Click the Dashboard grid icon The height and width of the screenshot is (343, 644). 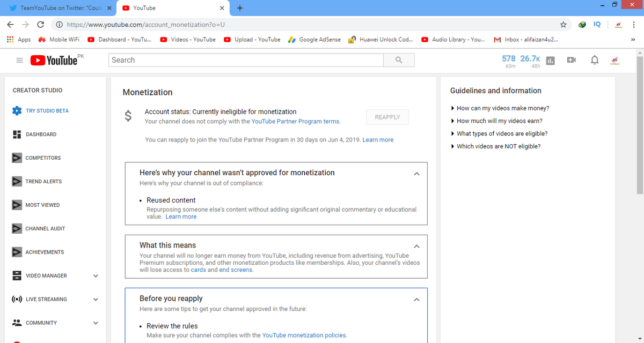point(17,135)
